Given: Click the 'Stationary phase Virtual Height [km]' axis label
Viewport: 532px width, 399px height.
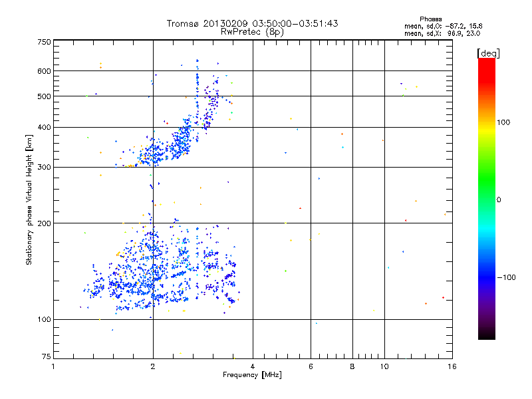Looking at the screenshot, I should pos(29,200).
